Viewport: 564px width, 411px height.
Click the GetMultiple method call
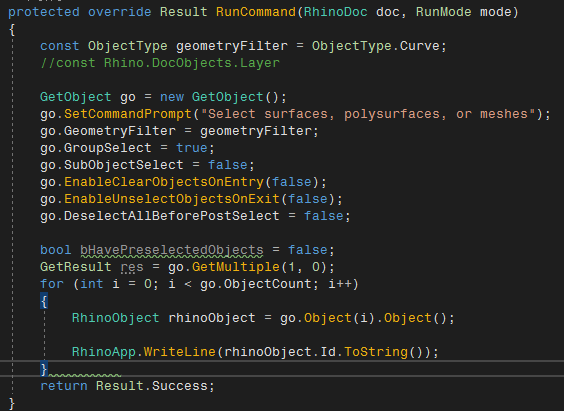point(236,267)
